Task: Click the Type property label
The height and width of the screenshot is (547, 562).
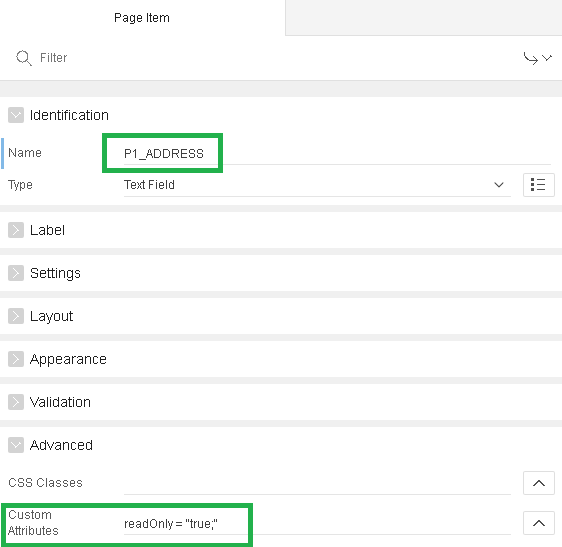Action: coord(20,185)
